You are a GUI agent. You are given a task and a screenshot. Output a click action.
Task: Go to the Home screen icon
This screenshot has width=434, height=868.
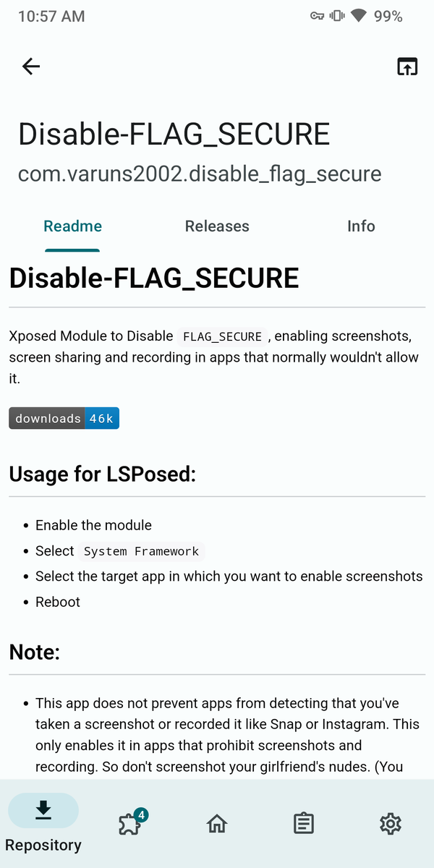point(217,823)
